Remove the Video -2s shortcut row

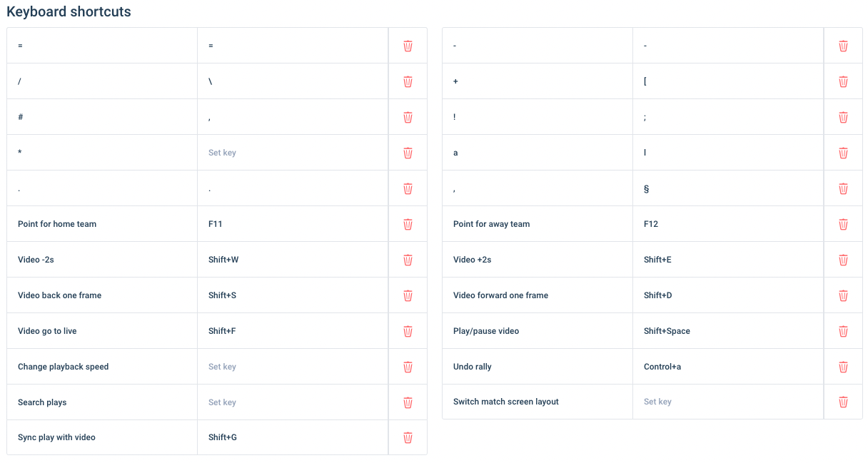408,260
